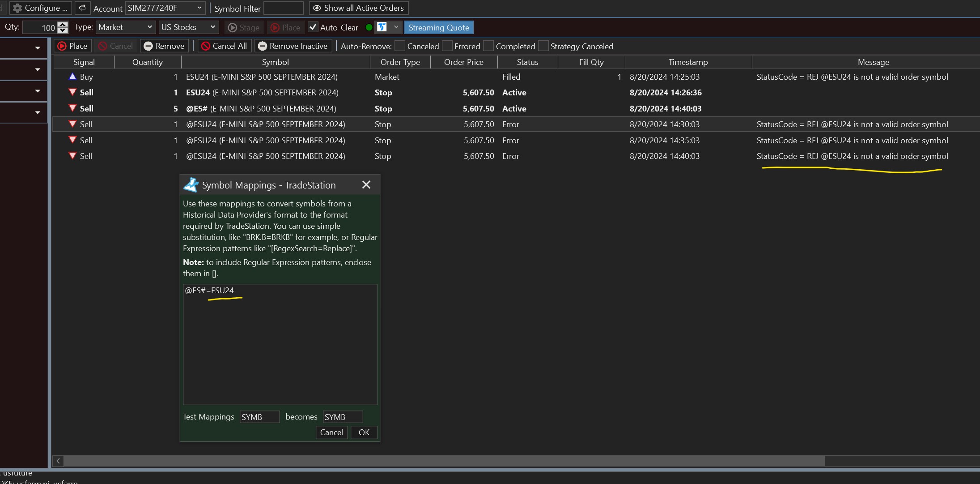Expand the fourth left sidebar dropdown arrow

point(38,112)
